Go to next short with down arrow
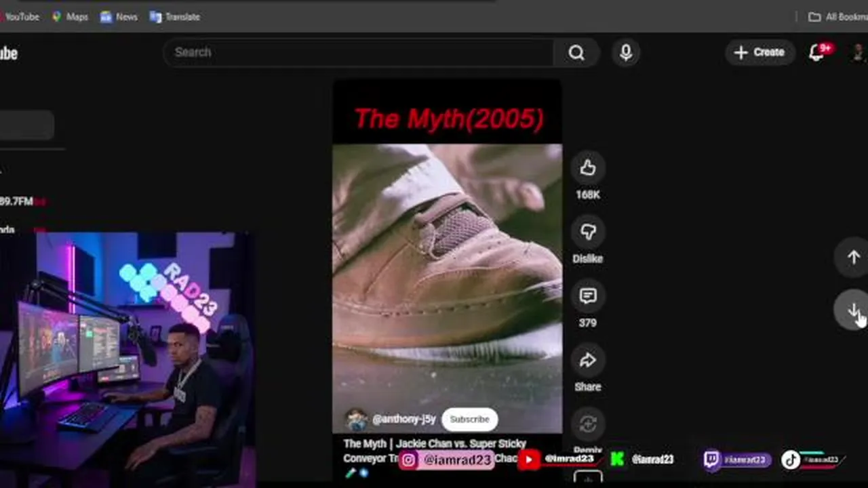 click(x=853, y=310)
